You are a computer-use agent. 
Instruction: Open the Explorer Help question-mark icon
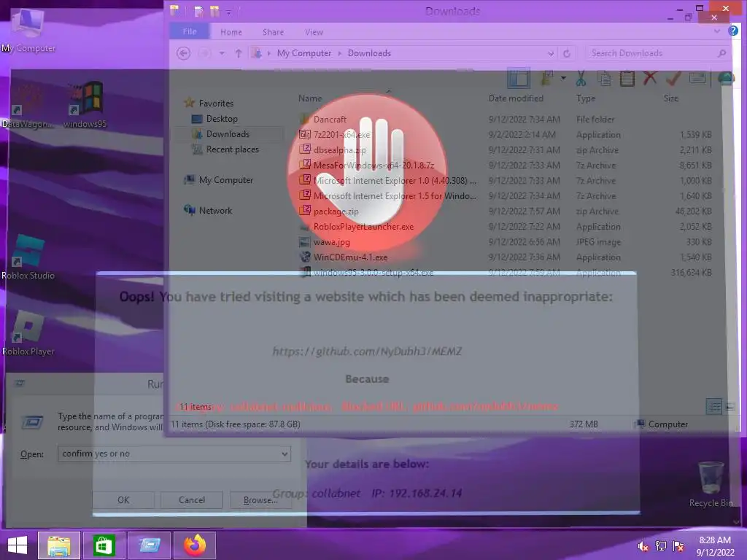coord(732,31)
